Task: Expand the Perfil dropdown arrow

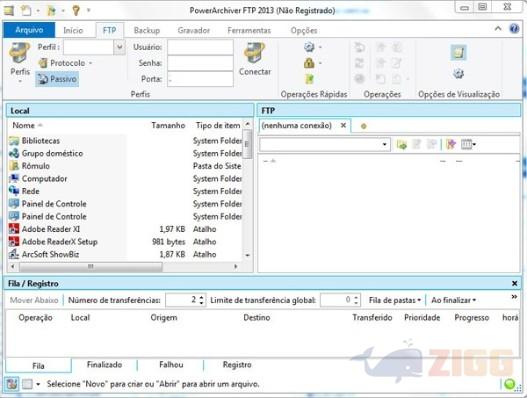Action: 119,47
